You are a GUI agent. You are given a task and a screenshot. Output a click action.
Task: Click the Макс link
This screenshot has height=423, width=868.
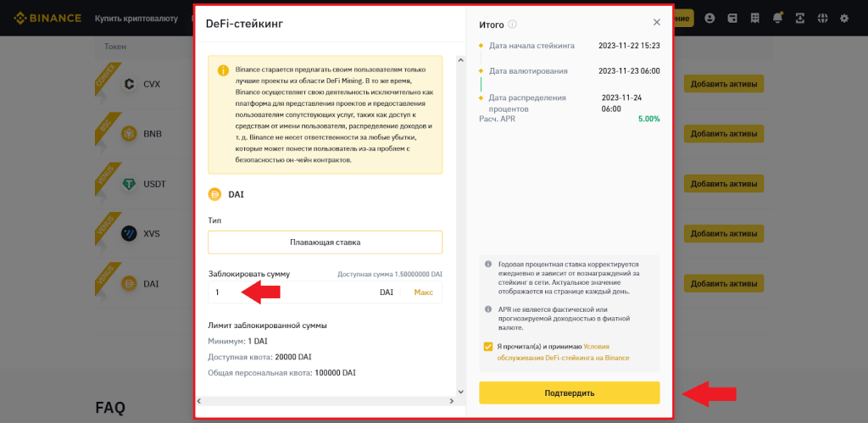point(424,292)
